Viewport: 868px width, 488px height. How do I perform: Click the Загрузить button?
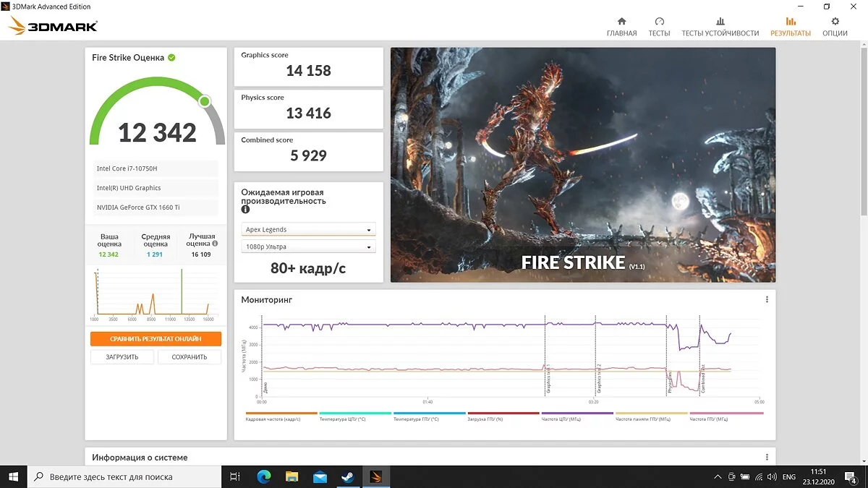[122, 357]
